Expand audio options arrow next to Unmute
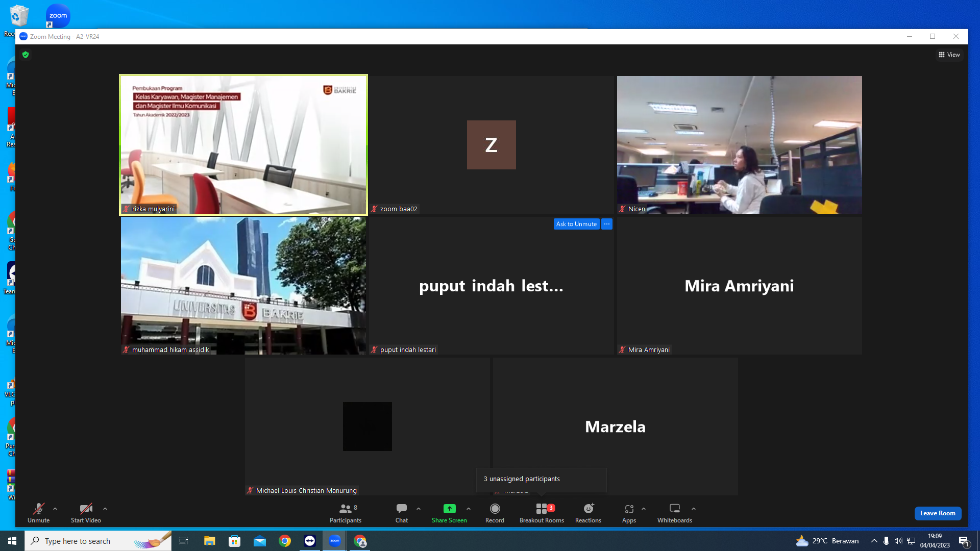The width and height of the screenshot is (980, 551). (55, 509)
